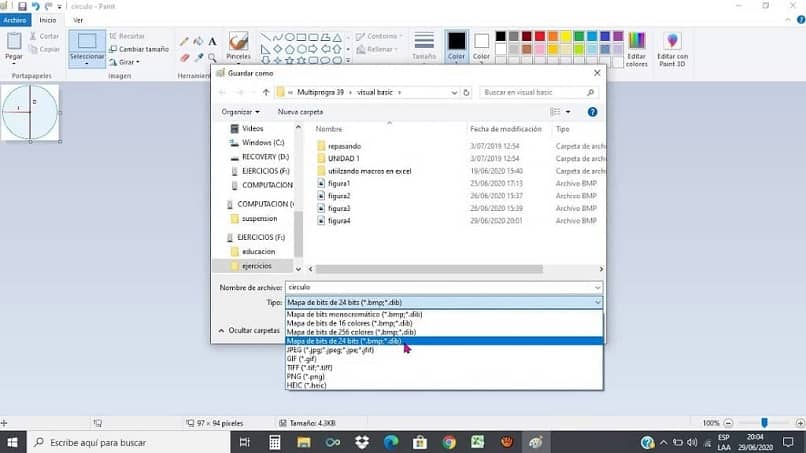
Task: Open Google Chrome from the taskbar
Action: [x=449, y=442]
